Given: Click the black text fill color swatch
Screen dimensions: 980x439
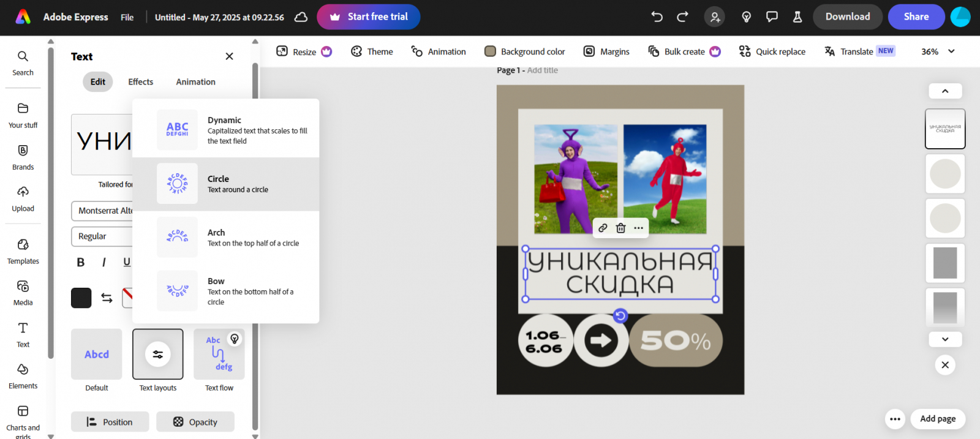Looking at the screenshot, I should coord(81,298).
